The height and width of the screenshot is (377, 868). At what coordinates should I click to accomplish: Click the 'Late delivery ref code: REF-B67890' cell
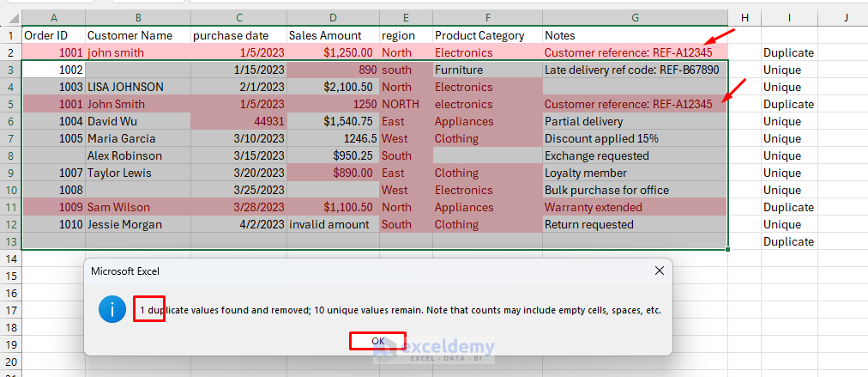click(635, 70)
